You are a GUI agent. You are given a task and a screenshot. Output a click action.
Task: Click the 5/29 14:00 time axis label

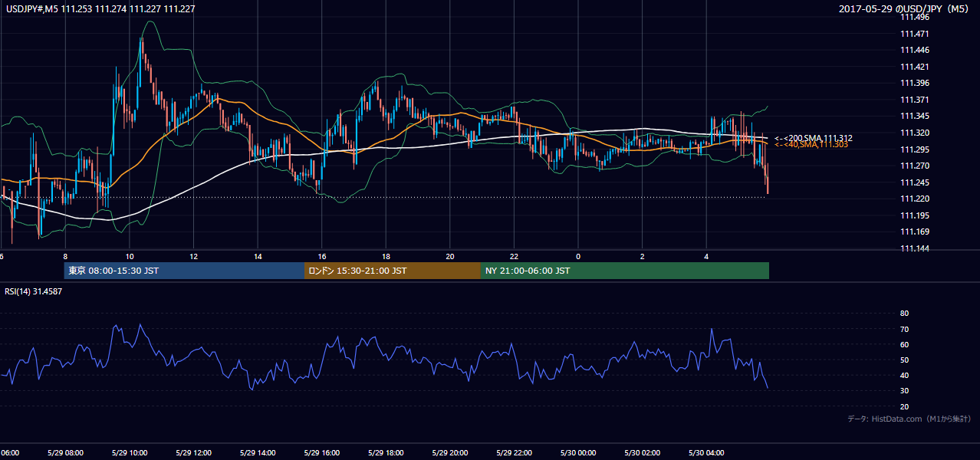[x=258, y=452]
